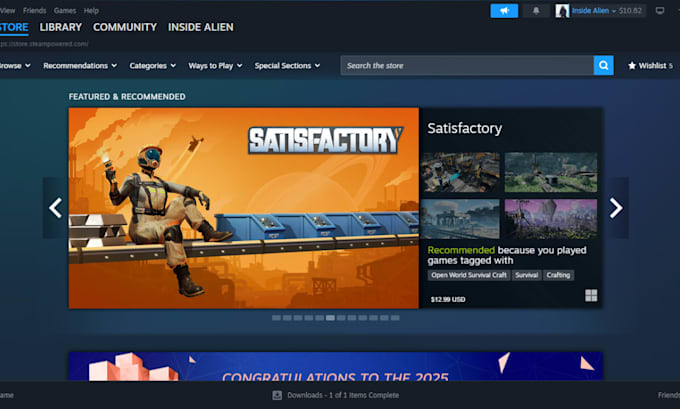Click the FEATURED & RECOMMENDED heading
Viewport: 680px width, 409px height.
(127, 97)
